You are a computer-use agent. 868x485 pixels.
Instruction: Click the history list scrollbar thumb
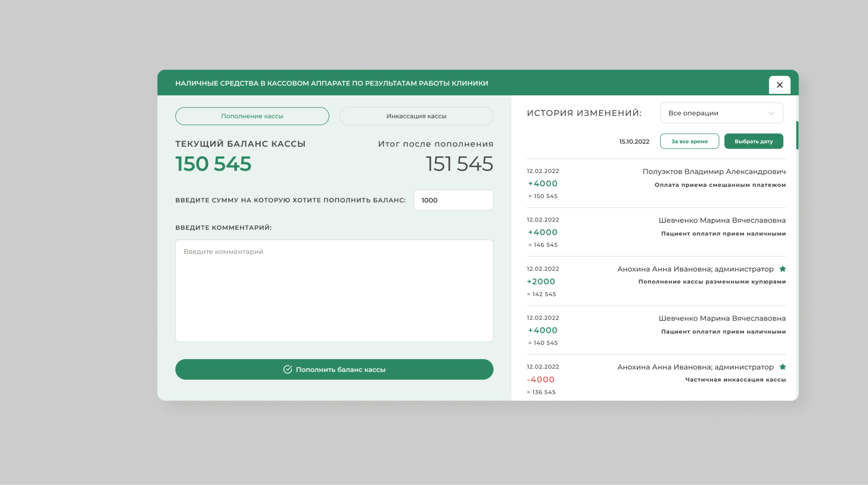click(x=797, y=135)
